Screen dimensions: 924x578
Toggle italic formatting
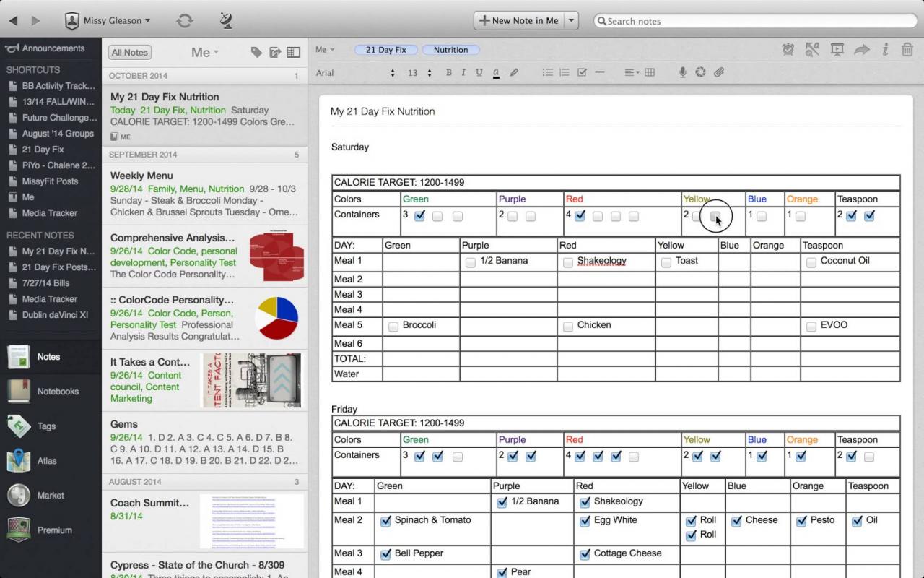tap(463, 72)
